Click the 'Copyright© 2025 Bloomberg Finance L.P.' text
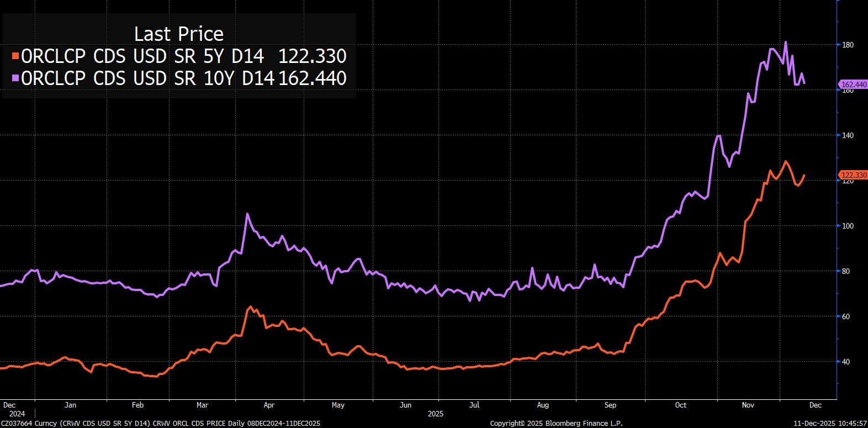Screen dimensions: 868x428 coord(556,423)
